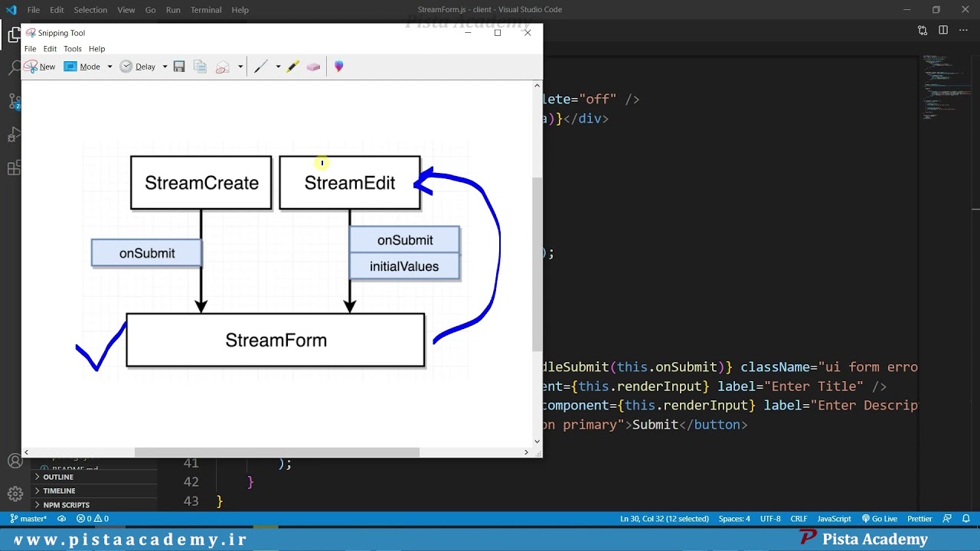Open the Explorer view in activity bar
This screenshot has height=551, width=980.
pyautogui.click(x=14, y=35)
